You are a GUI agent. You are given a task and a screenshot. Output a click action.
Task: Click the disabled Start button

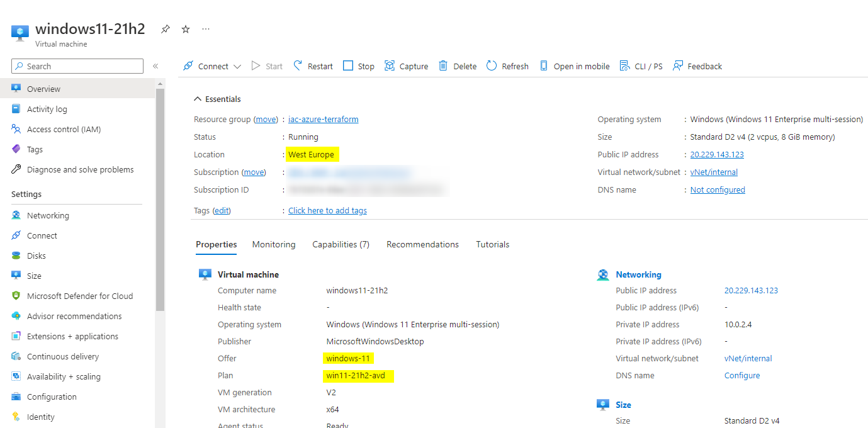(x=267, y=66)
